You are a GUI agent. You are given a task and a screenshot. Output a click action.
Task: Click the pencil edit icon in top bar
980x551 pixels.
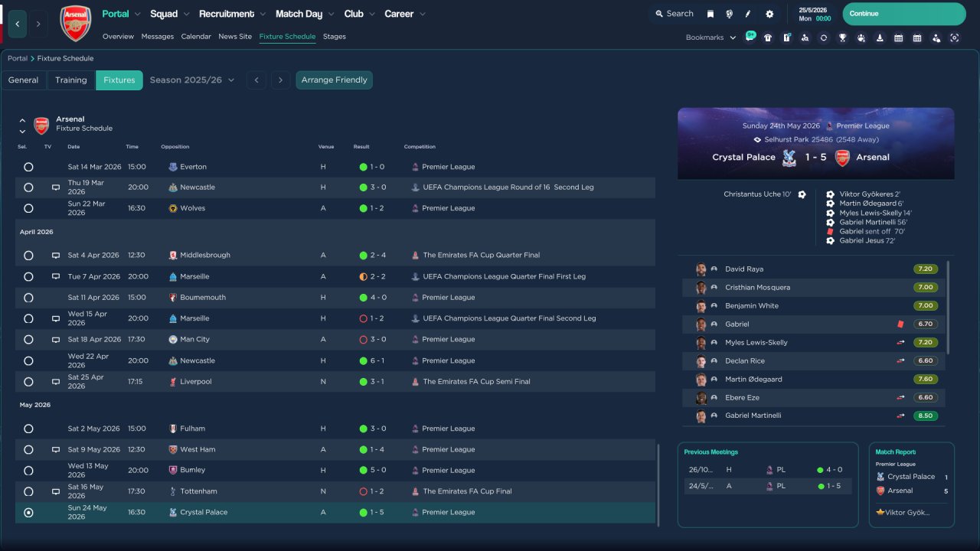pos(748,14)
